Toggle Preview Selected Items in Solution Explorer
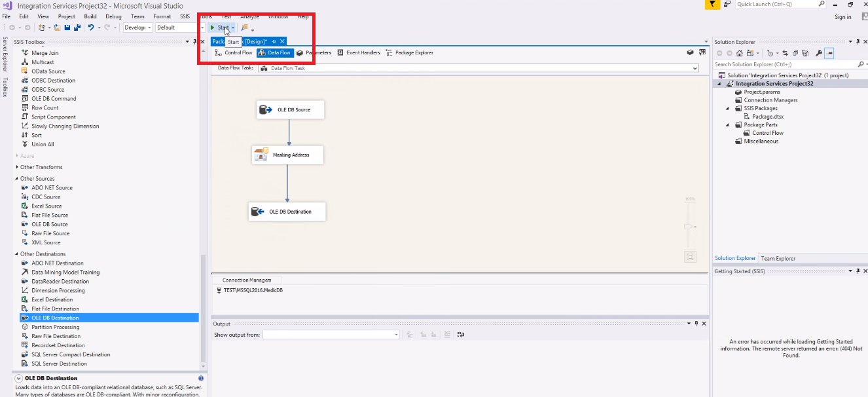Viewport: 868px width, 397px height. tap(829, 53)
